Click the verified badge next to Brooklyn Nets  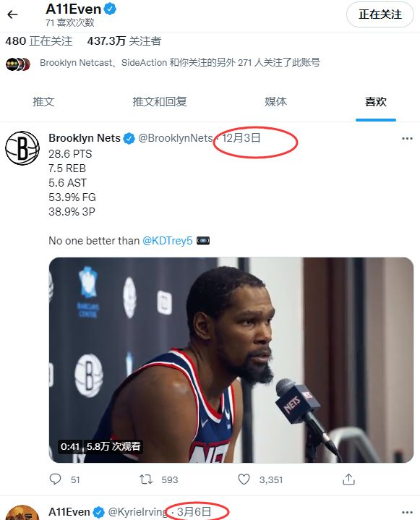[x=129, y=138]
